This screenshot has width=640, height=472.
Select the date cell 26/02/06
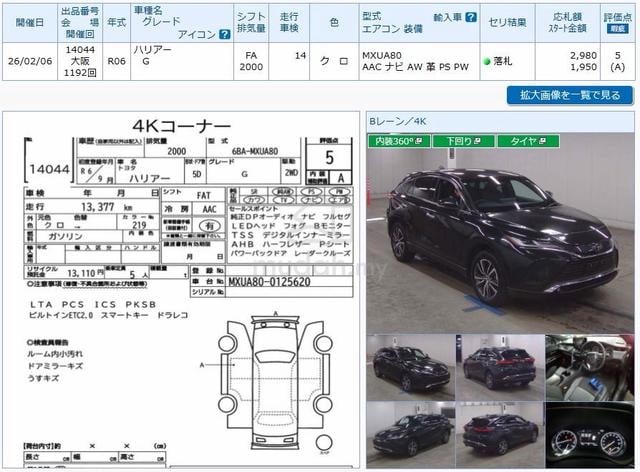[30, 61]
